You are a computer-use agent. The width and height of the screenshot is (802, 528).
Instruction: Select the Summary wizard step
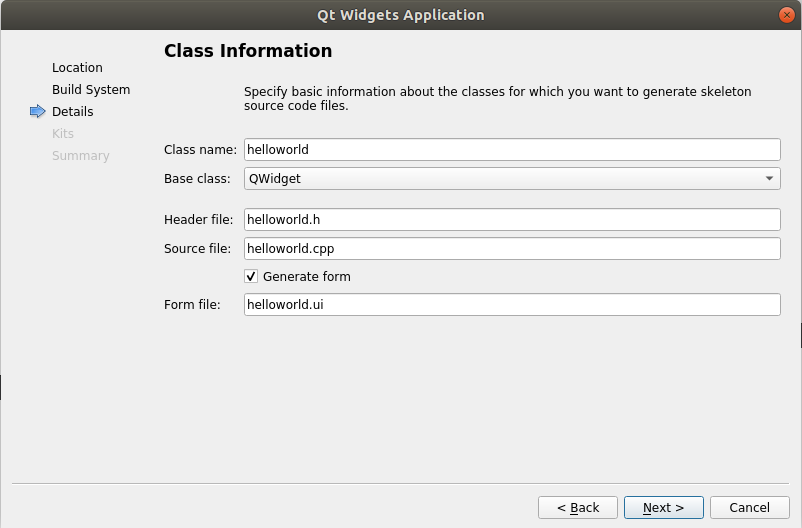tap(81, 156)
